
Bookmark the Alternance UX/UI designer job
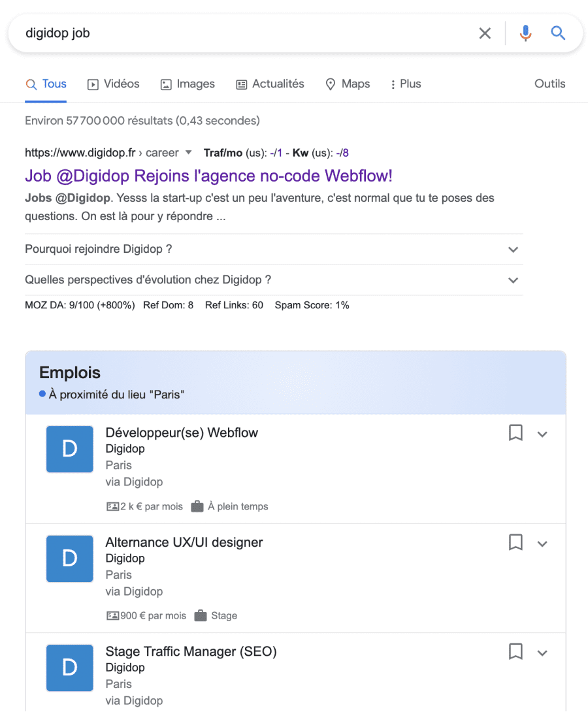515,542
